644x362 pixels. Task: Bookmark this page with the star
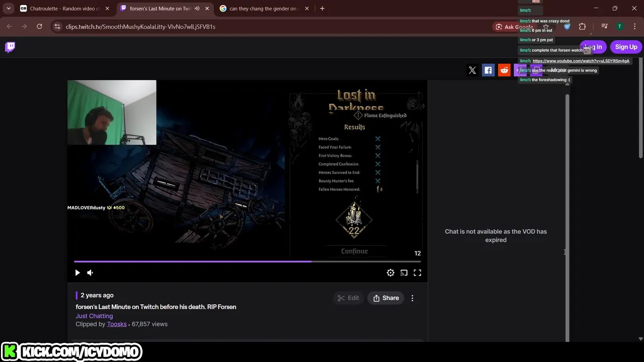tap(546, 27)
